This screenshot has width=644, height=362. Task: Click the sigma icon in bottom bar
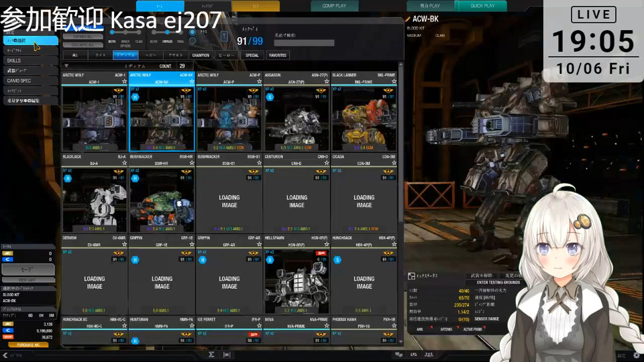[211, 355]
